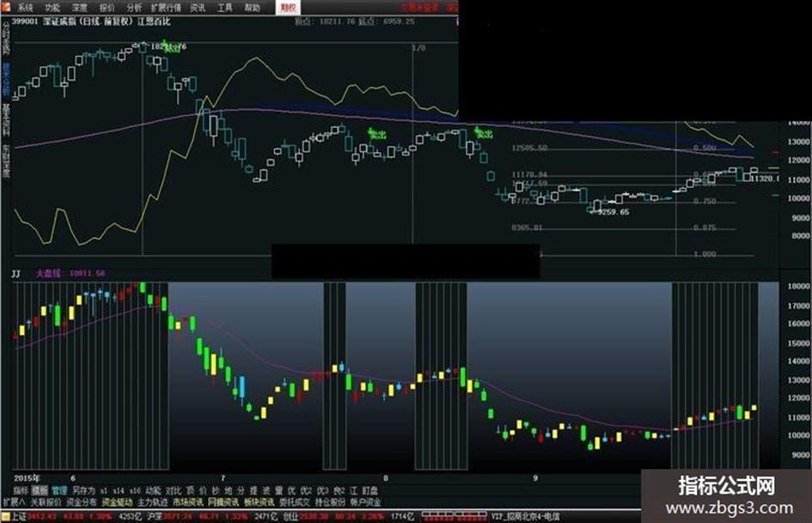Open the 分析 menu
The width and height of the screenshot is (812, 523).
tap(133, 7)
